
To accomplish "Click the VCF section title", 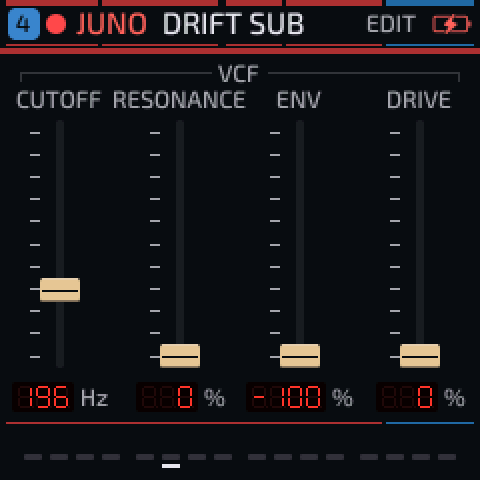I will 239,74.
